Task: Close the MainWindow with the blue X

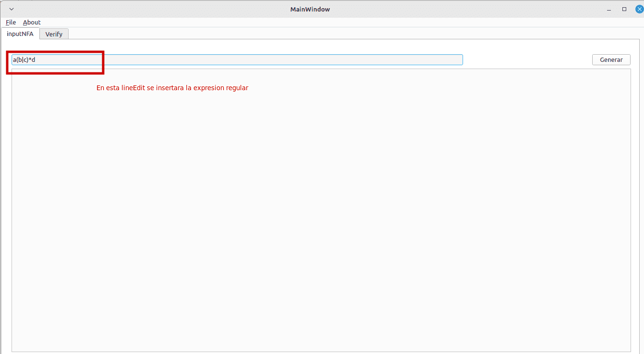Action: tap(639, 9)
